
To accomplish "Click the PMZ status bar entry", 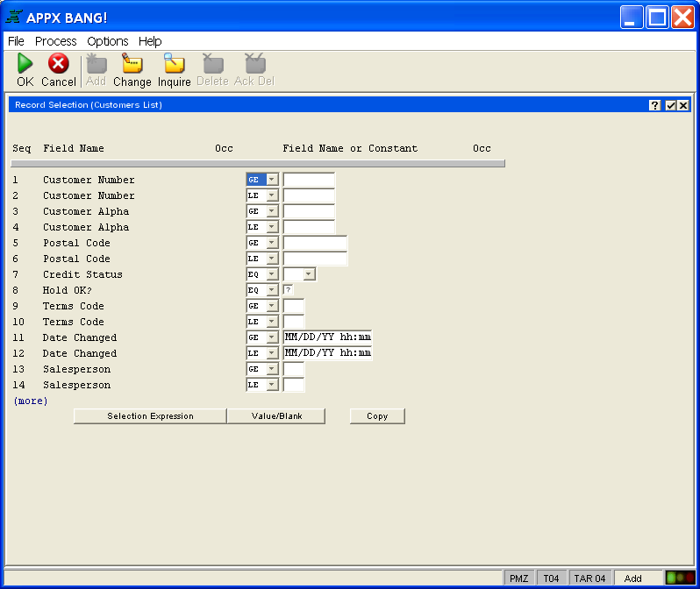I will [518, 578].
